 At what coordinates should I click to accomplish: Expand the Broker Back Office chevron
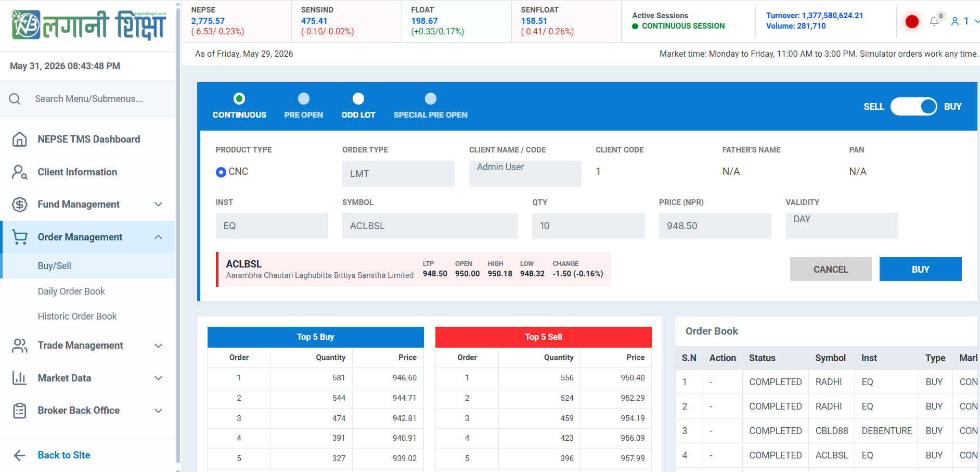[x=159, y=411]
